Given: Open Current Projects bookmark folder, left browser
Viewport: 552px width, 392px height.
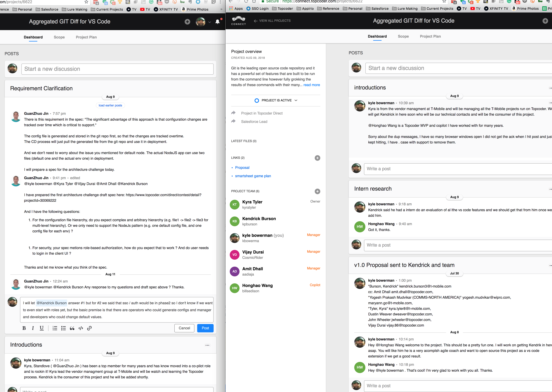Looking at the screenshot, I should tap(107, 9).
